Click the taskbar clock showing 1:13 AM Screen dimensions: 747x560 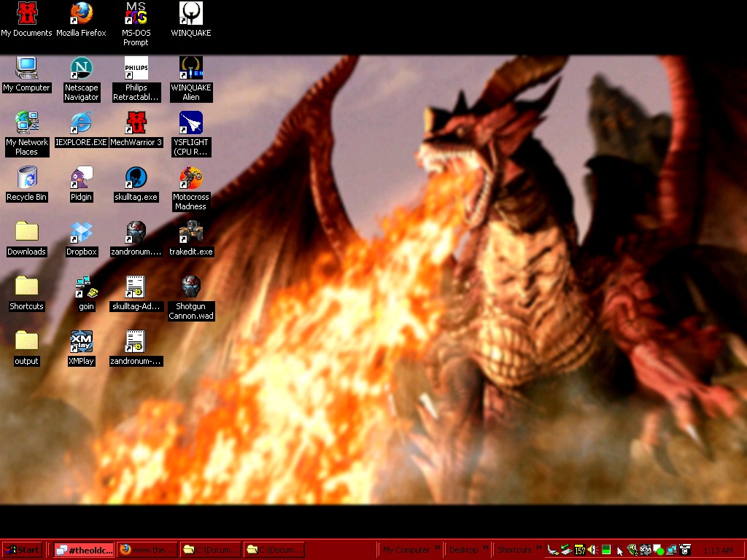coord(718,550)
